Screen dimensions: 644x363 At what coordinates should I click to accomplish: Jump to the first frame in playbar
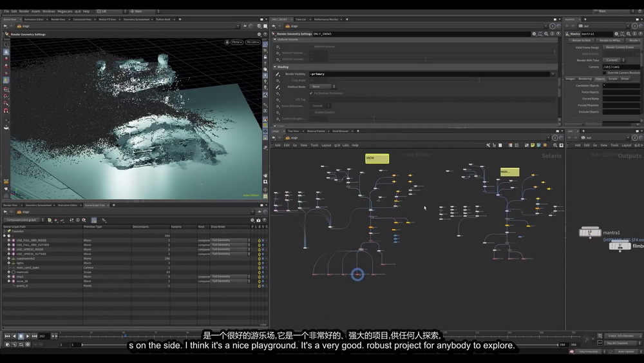(7, 337)
